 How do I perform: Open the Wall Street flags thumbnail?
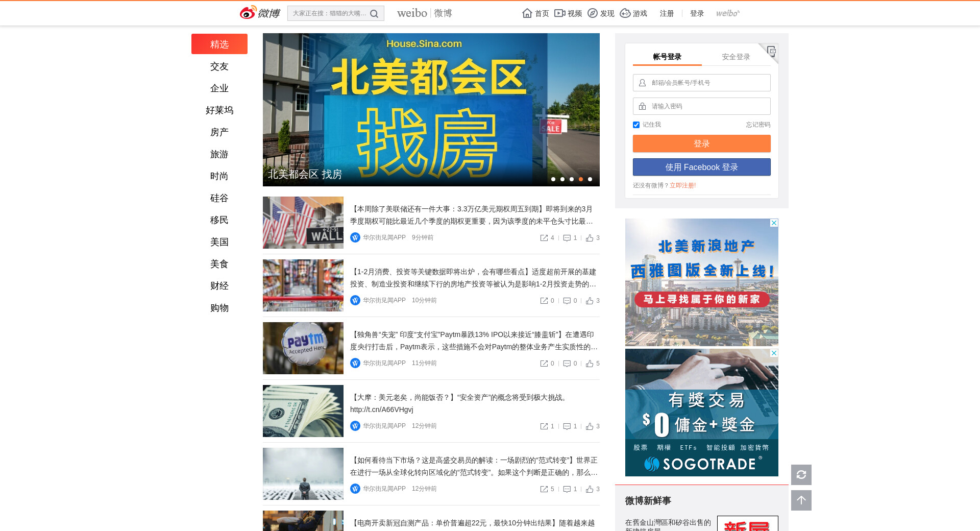(303, 223)
